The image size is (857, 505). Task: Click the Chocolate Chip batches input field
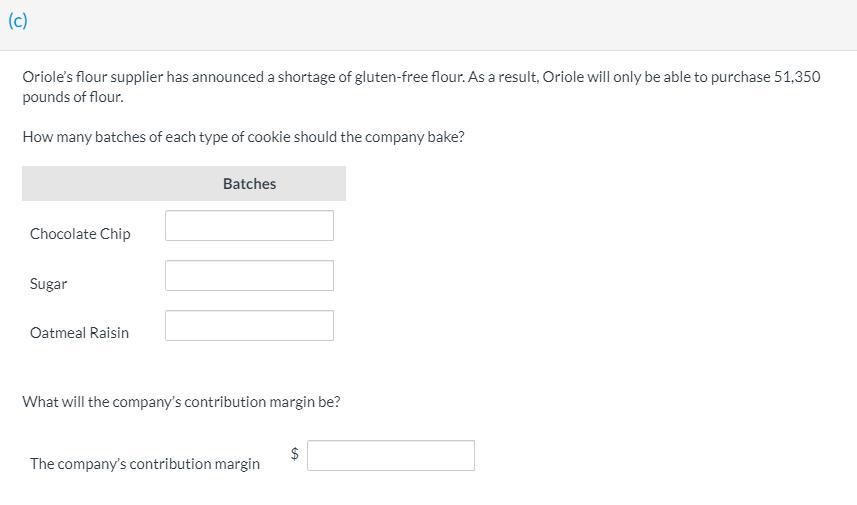[249, 226]
